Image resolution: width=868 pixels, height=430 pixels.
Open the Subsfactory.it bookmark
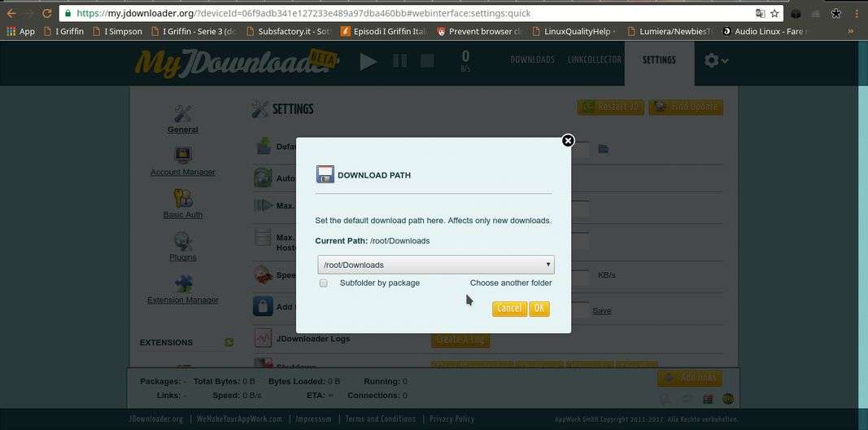tap(289, 32)
